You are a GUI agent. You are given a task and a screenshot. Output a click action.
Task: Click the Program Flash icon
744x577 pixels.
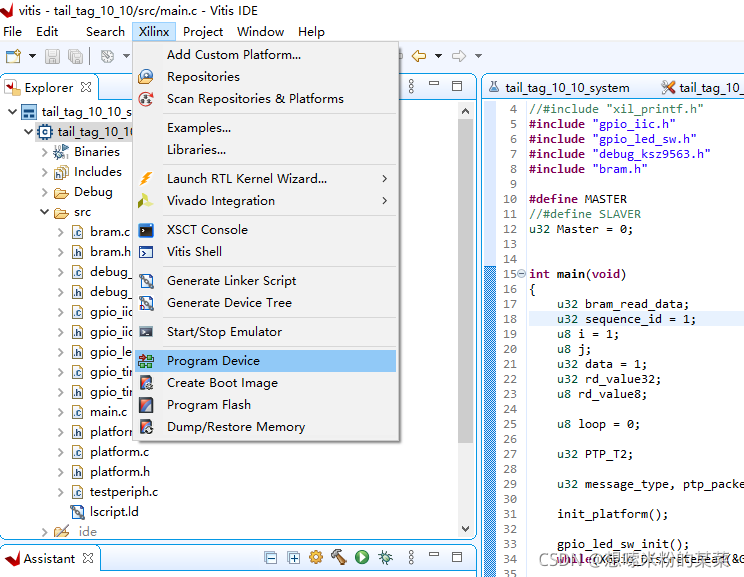coord(146,405)
